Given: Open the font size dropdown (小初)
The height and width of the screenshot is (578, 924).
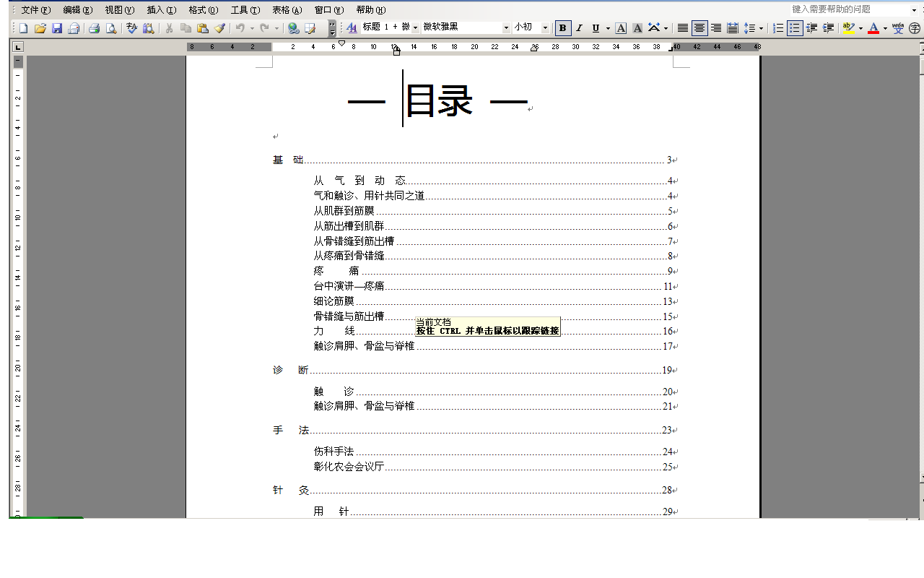Looking at the screenshot, I should click(x=546, y=28).
